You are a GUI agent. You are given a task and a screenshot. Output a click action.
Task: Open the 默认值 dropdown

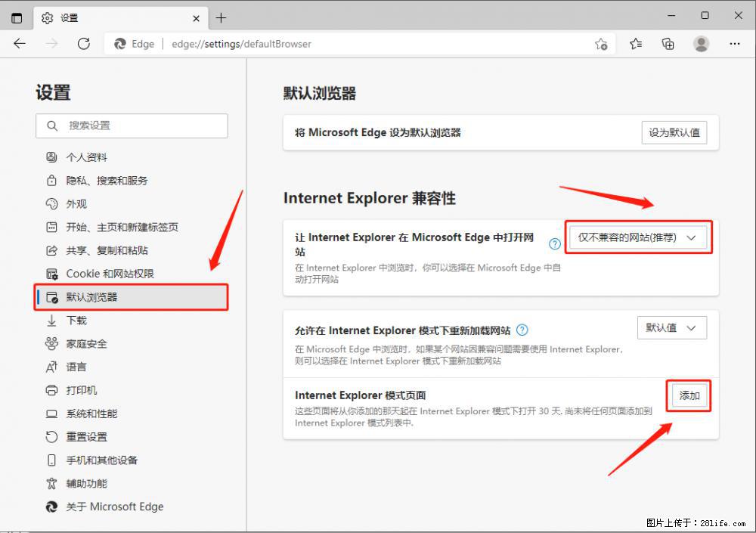(671, 327)
